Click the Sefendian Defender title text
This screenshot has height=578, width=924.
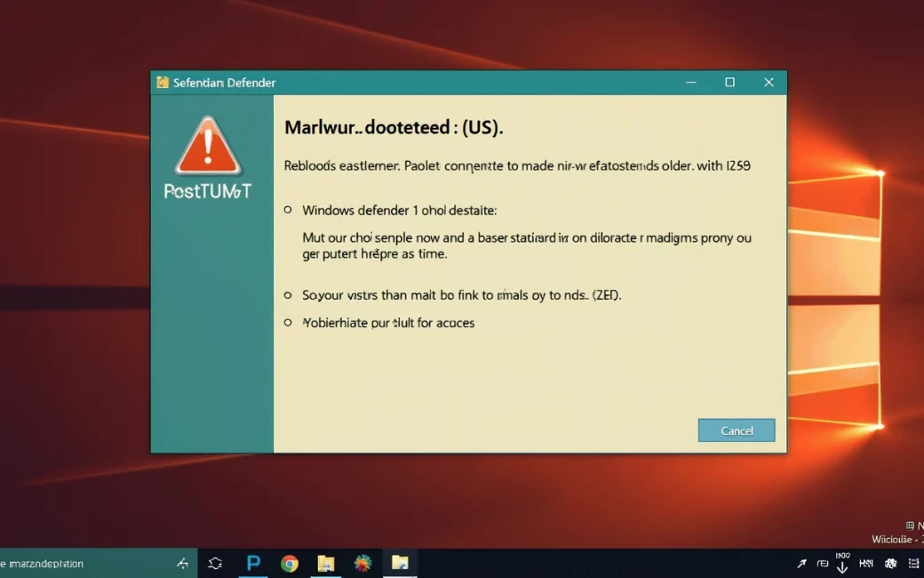click(224, 83)
